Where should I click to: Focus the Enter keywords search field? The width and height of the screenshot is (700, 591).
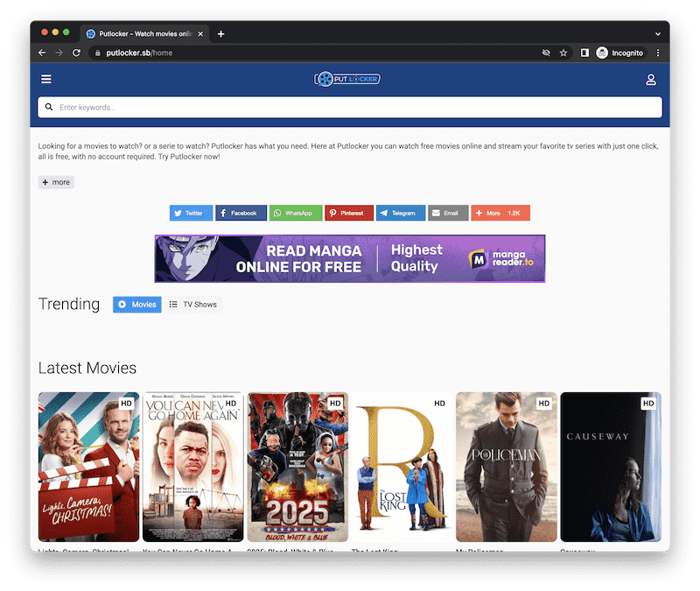pos(349,107)
